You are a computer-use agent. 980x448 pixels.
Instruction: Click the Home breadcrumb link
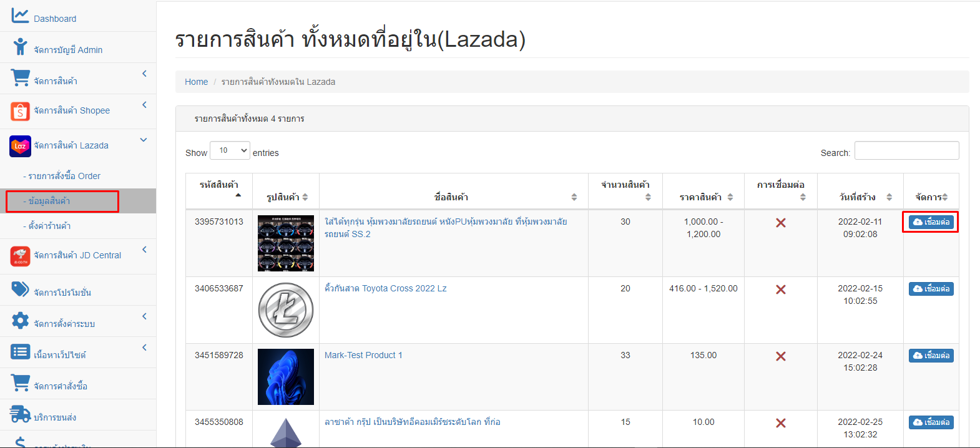click(196, 82)
